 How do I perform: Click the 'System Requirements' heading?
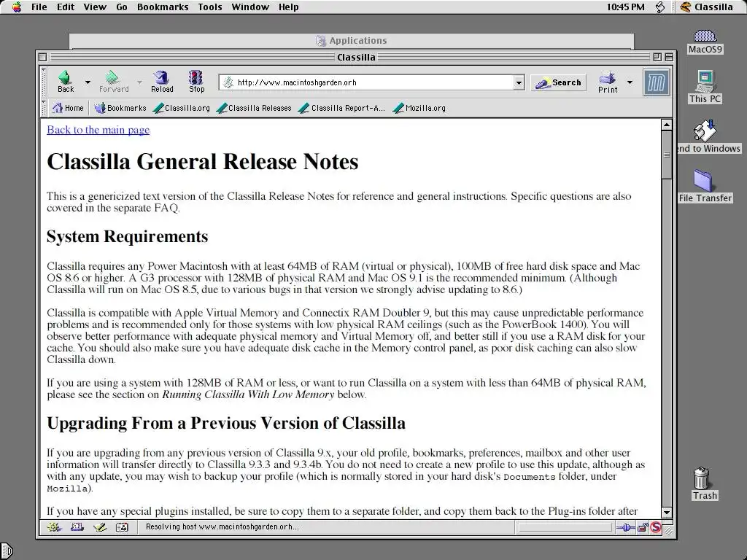tap(127, 236)
